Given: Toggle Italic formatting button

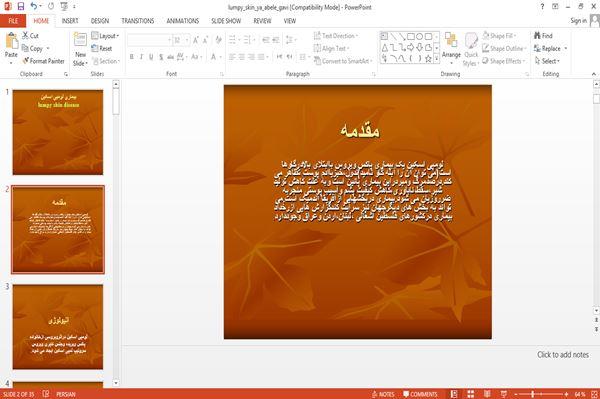Looking at the screenshot, I should click(141, 57).
